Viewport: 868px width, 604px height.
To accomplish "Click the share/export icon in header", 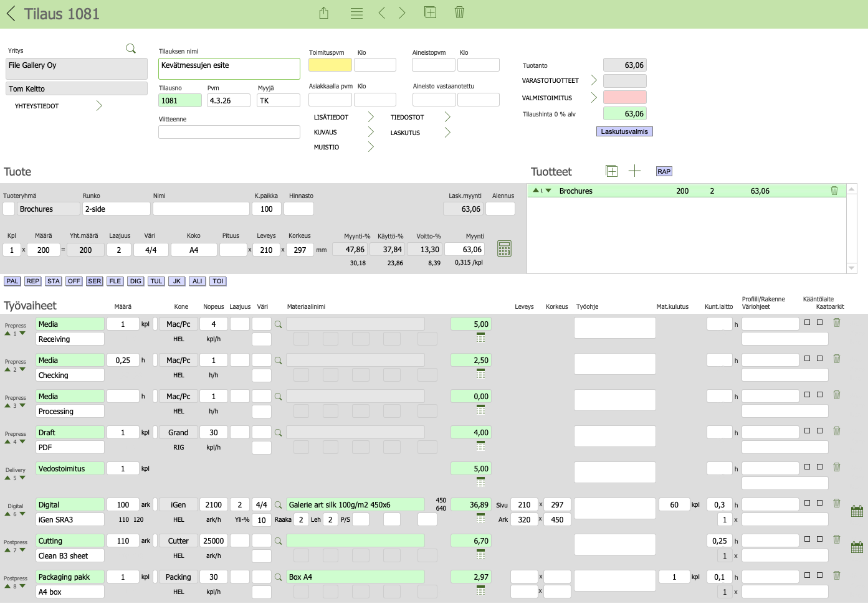I will (324, 13).
